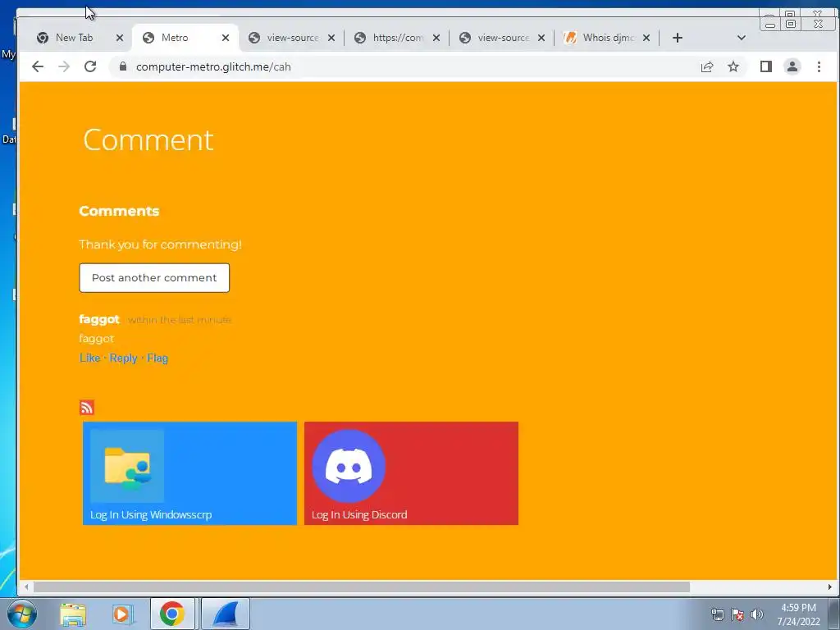The width and height of the screenshot is (840, 630).
Task: Expand the tab search dropdown
Action: click(x=742, y=38)
